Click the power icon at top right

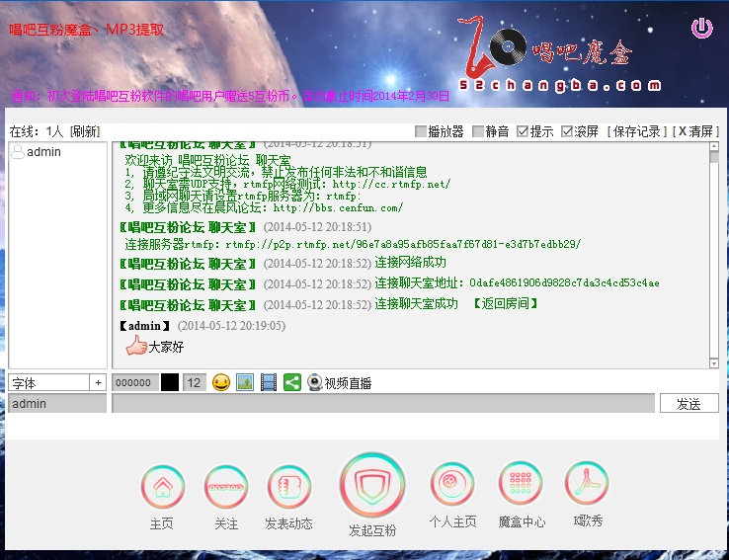701,28
